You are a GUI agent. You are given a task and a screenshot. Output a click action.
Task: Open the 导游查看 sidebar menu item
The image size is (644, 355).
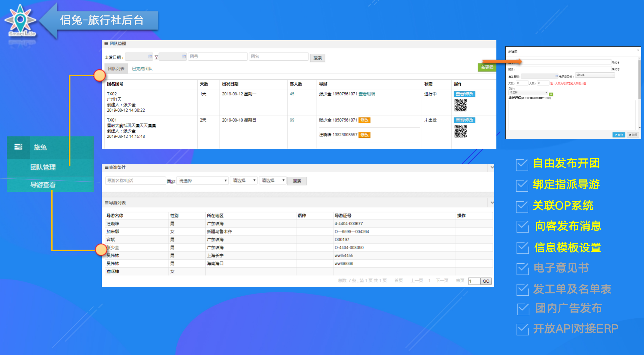43,185
